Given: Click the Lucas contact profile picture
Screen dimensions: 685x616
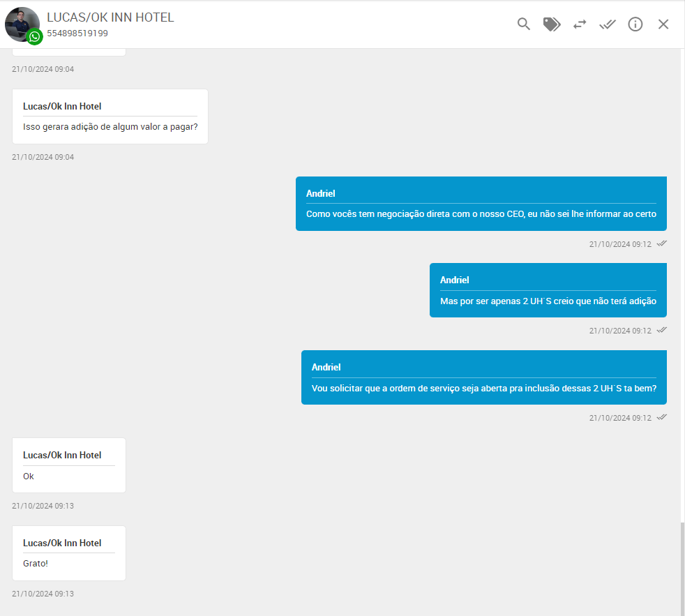Looking at the screenshot, I should click(x=20, y=22).
